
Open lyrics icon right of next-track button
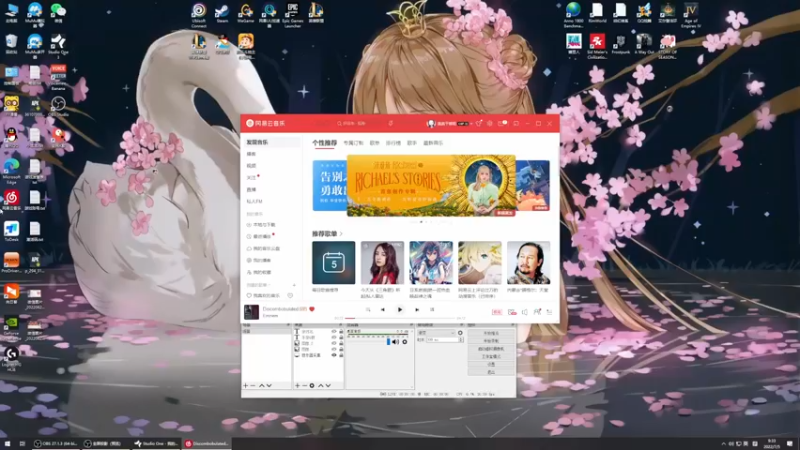pyautogui.click(x=432, y=310)
